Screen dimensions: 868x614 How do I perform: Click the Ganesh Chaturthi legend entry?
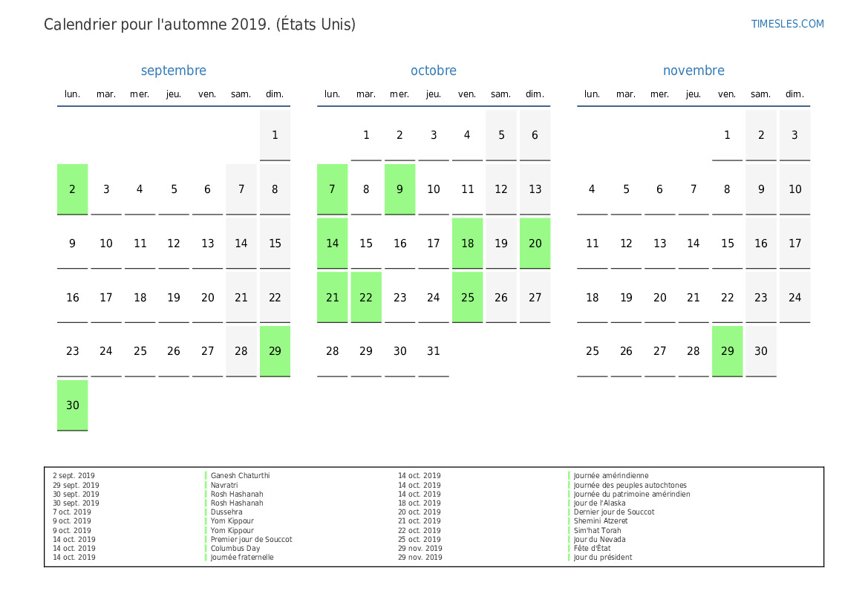click(x=241, y=476)
